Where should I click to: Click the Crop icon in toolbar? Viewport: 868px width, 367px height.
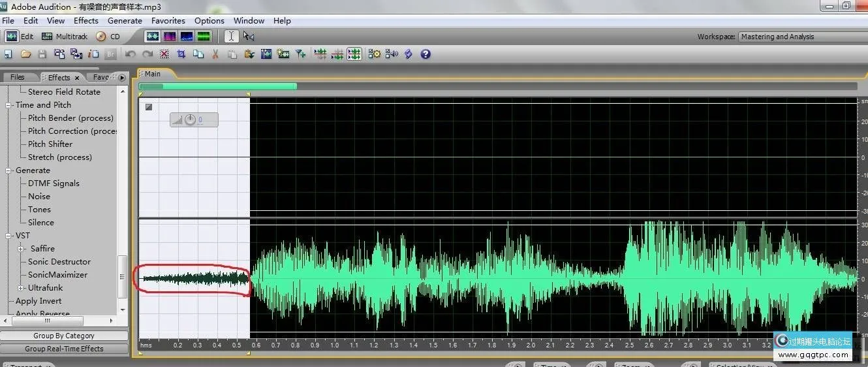pos(181,54)
